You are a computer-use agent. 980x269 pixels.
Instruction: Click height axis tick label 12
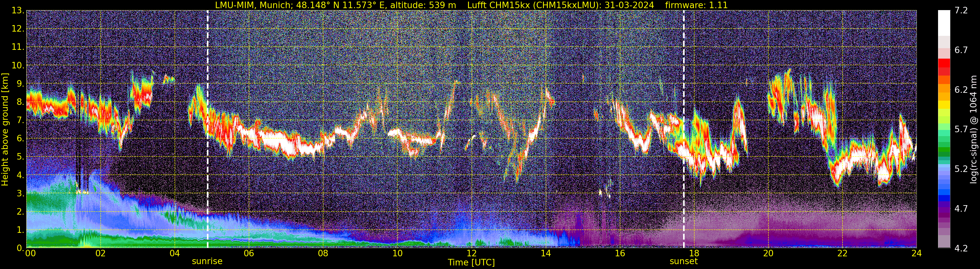(x=18, y=29)
